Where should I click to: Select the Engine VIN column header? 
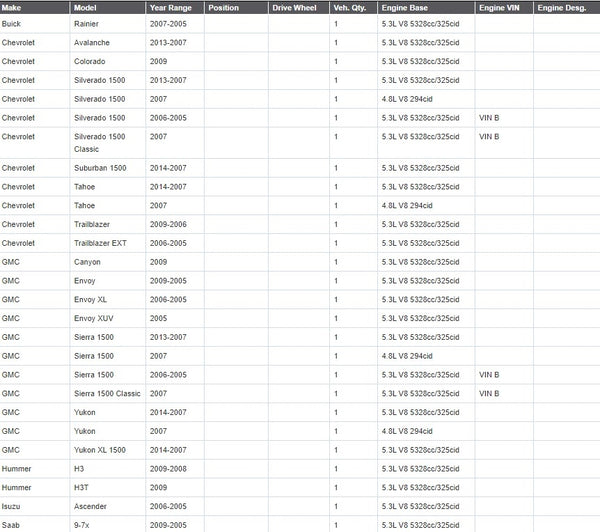click(500, 7)
